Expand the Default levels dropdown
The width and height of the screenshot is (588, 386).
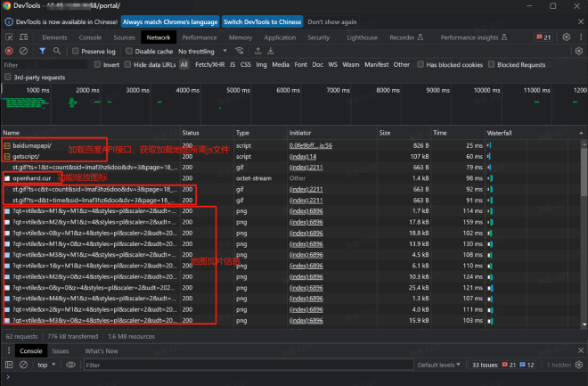(439, 365)
